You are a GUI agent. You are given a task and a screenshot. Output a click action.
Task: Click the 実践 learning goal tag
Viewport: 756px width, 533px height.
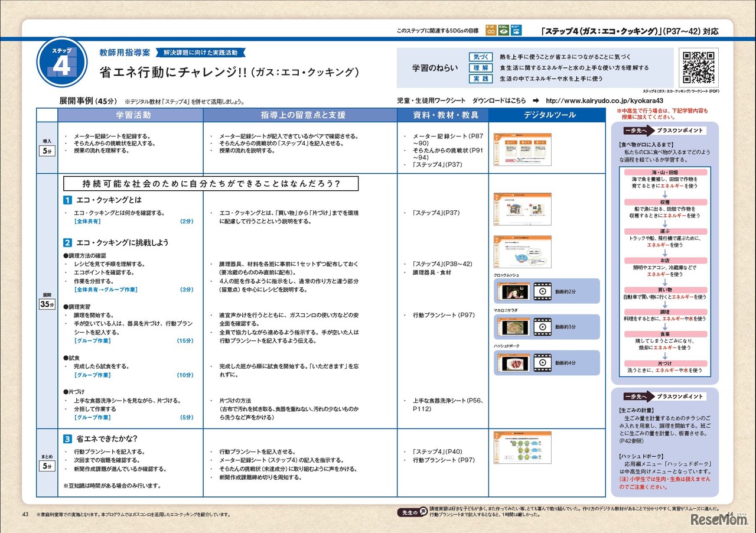point(480,79)
